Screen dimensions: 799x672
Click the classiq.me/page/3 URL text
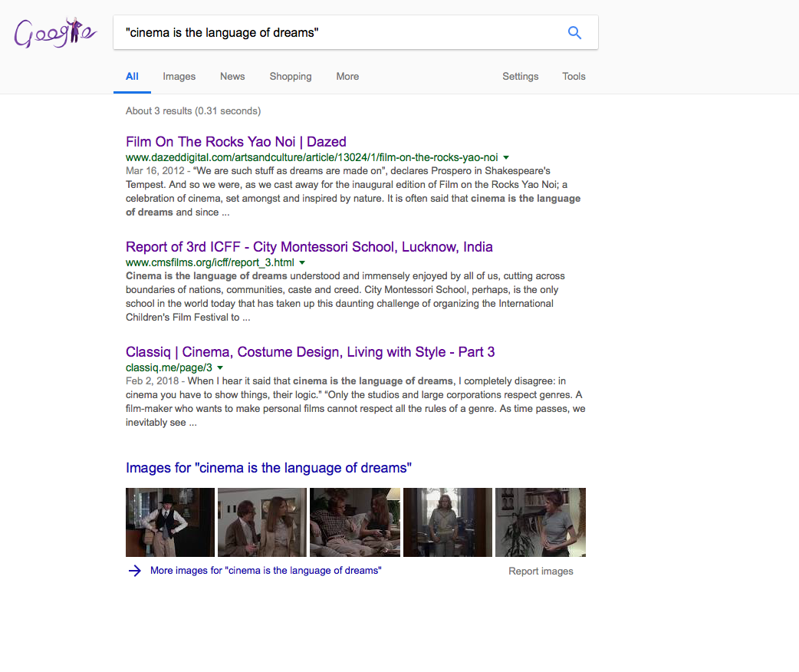169,367
